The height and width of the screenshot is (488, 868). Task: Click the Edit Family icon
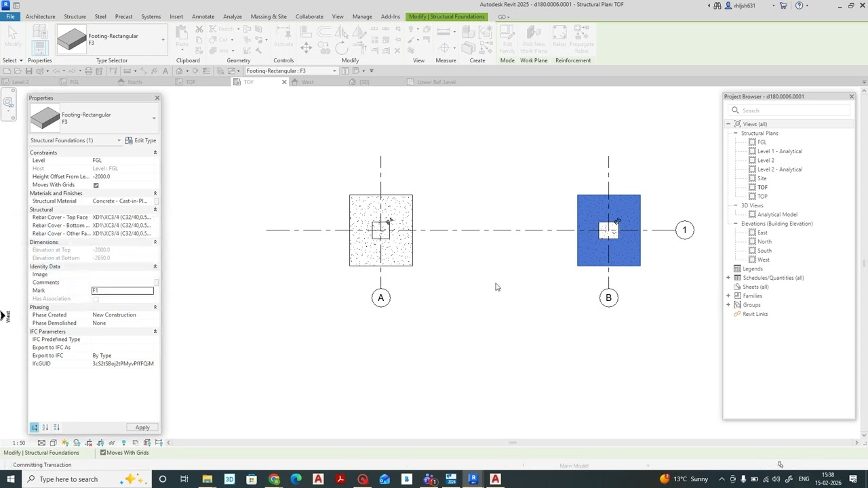tap(507, 39)
